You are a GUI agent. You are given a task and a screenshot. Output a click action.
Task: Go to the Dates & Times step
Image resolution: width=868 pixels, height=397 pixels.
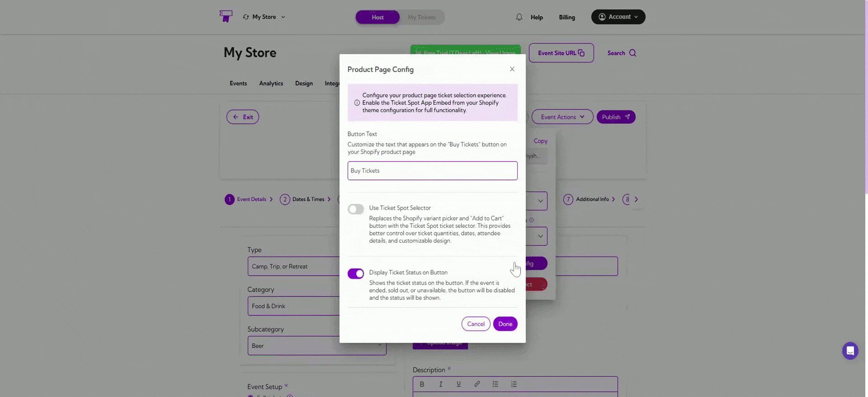tap(308, 199)
